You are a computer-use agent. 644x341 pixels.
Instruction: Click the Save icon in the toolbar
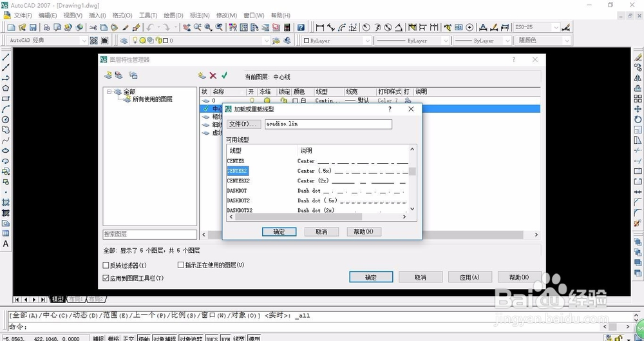pyautogui.click(x=33, y=28)
